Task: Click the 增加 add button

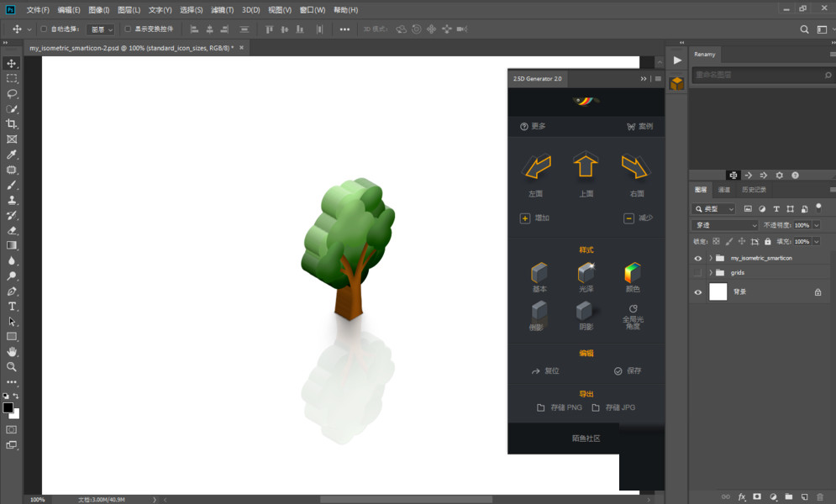Action: click(x=534, y=218)
